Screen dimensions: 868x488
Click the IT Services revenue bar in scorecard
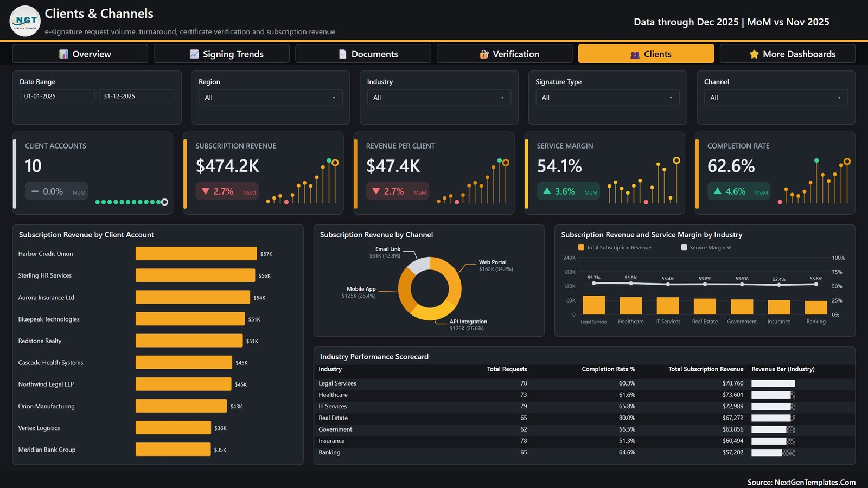click(x=773, y=406)
